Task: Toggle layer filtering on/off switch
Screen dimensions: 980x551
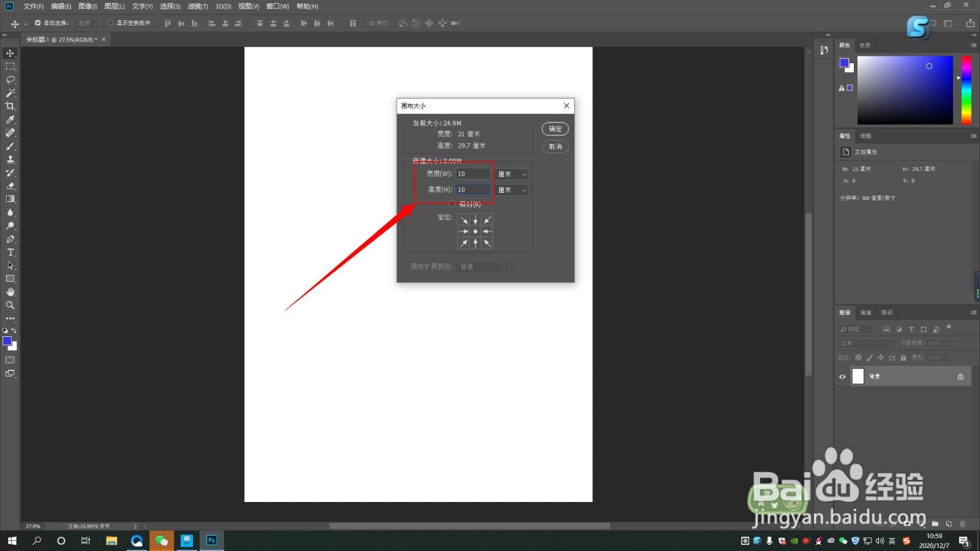Action: [x=949, y=328]
